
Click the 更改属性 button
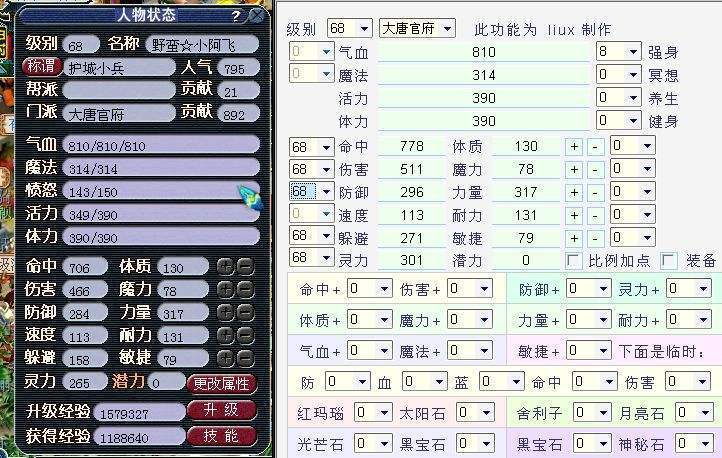222,383
